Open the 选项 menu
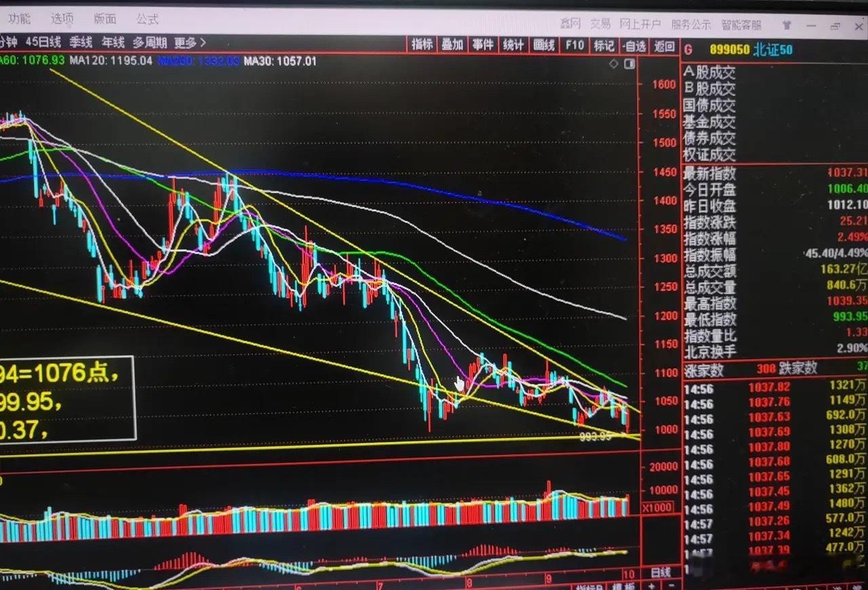 62,18
